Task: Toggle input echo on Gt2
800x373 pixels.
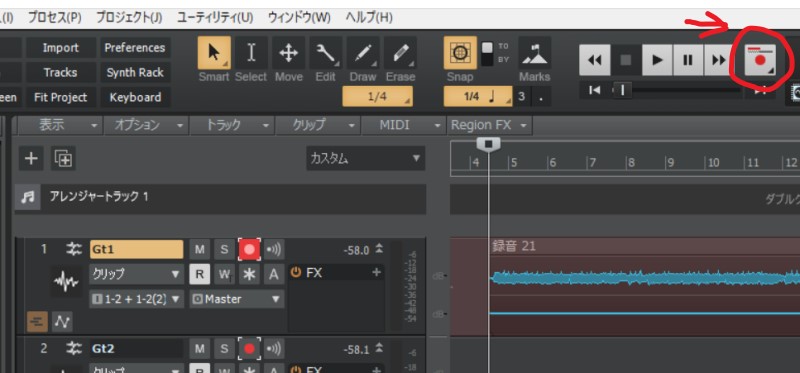Action: click(x=274, y=349)
